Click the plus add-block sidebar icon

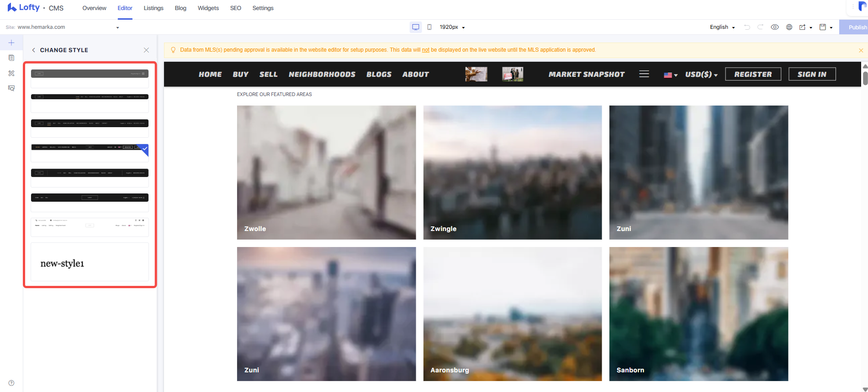pos(11,43)
